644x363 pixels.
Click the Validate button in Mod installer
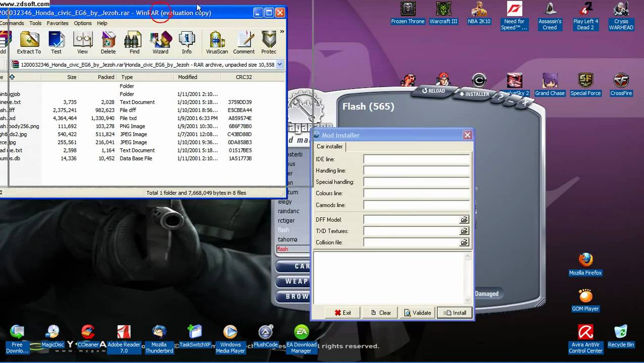coord(417,313)
